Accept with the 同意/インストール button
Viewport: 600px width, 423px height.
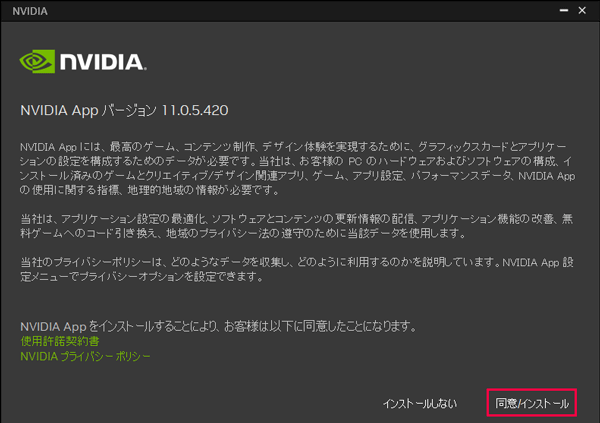[532, 403]
